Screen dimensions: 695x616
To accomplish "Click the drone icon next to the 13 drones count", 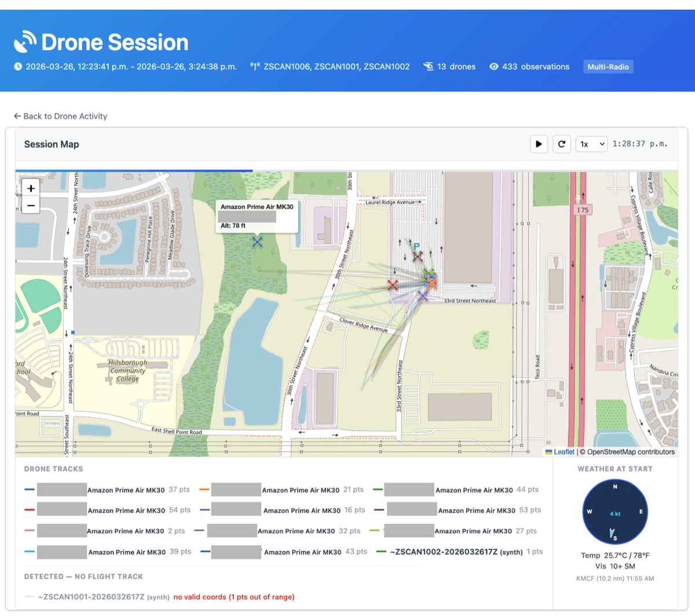I will pyautogui.click(x=429, y=66).
